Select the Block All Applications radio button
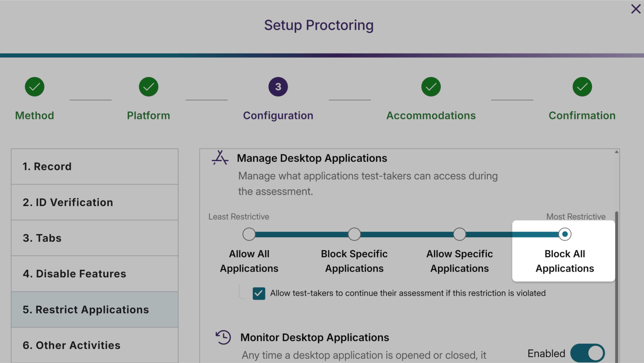Screen dimensions: 644x363 click(x=565, y=234)
